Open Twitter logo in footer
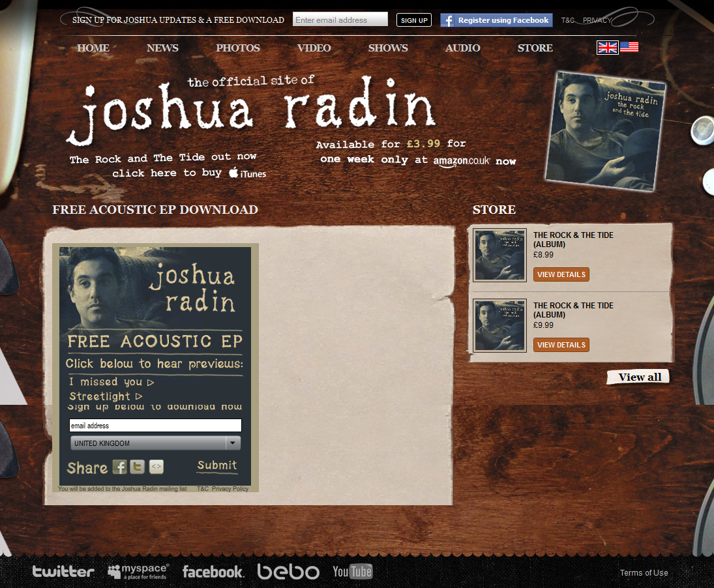 (63, 572)
